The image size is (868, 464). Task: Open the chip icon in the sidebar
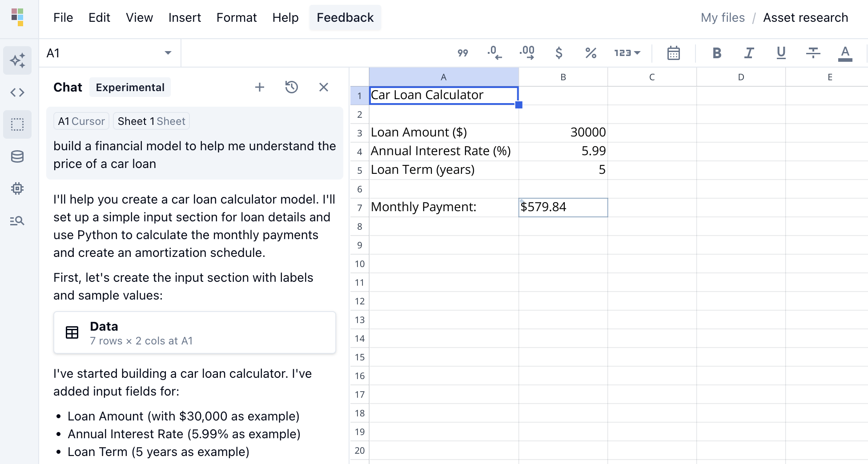coord(17,188)
